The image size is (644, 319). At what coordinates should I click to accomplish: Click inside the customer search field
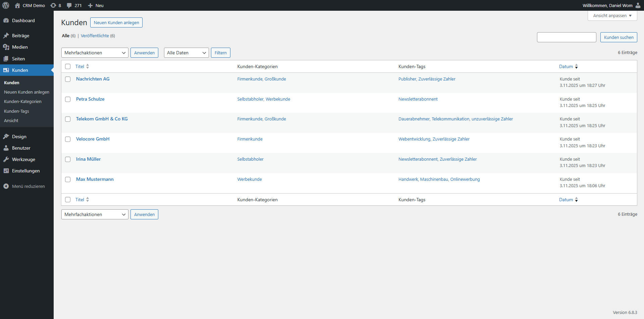tap(567, 37)
